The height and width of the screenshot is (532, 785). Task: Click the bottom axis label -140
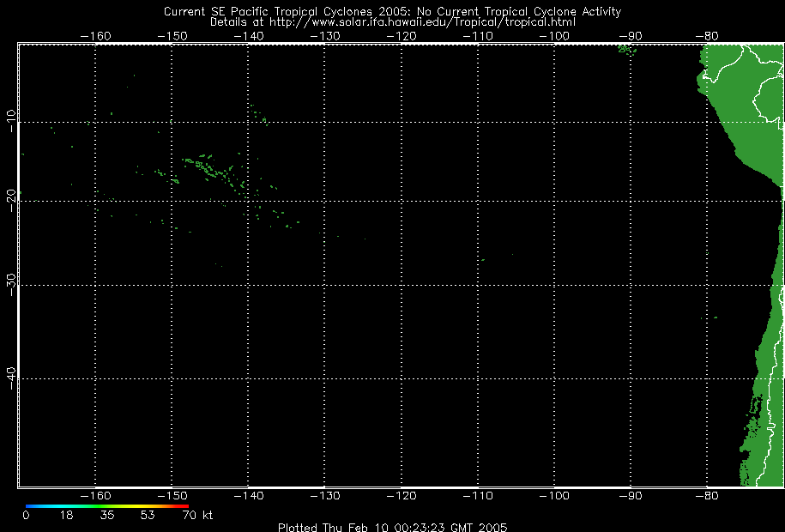pos(248,495)
